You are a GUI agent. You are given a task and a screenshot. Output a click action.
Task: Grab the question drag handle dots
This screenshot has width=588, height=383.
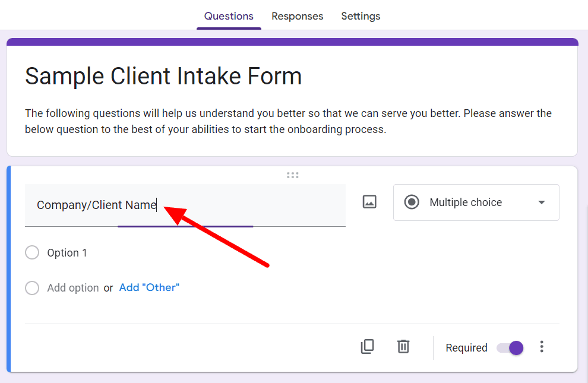[292, 175]
